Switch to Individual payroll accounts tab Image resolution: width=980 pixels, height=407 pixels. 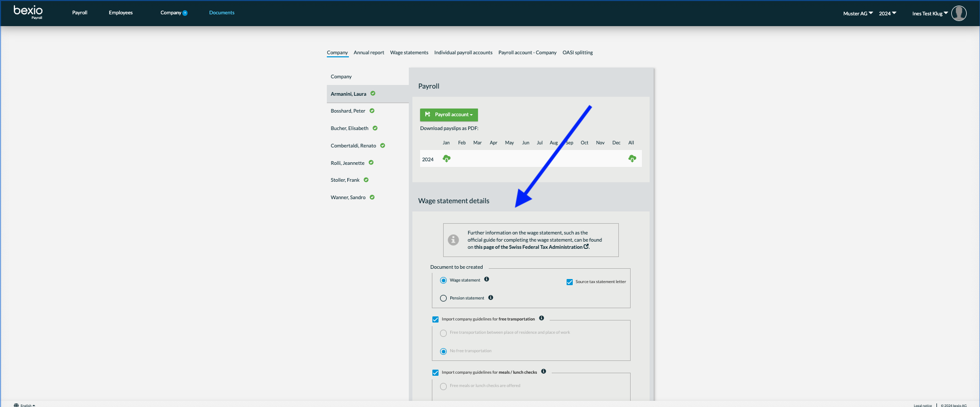tap(463, 53)
